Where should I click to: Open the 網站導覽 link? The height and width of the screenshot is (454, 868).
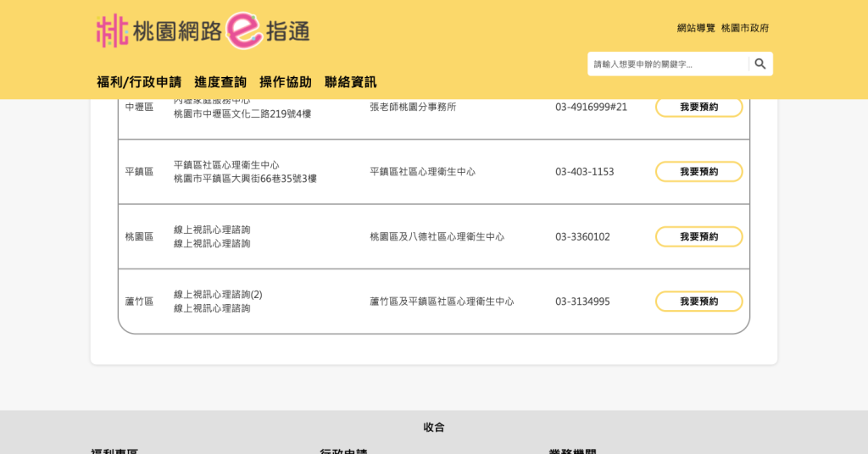pos(696,28)
